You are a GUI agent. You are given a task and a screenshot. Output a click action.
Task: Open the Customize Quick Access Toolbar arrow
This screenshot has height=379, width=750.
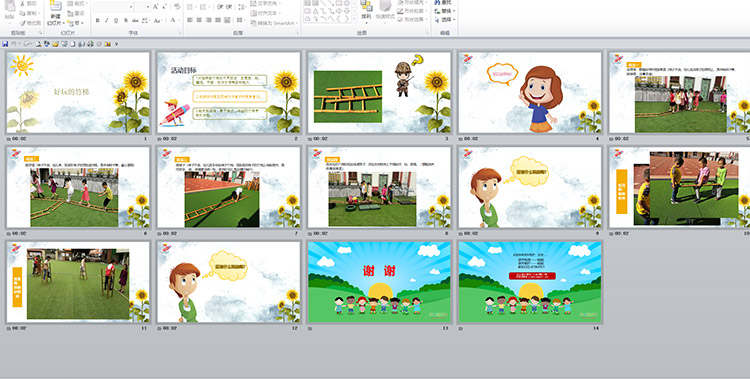coord(116,44)
